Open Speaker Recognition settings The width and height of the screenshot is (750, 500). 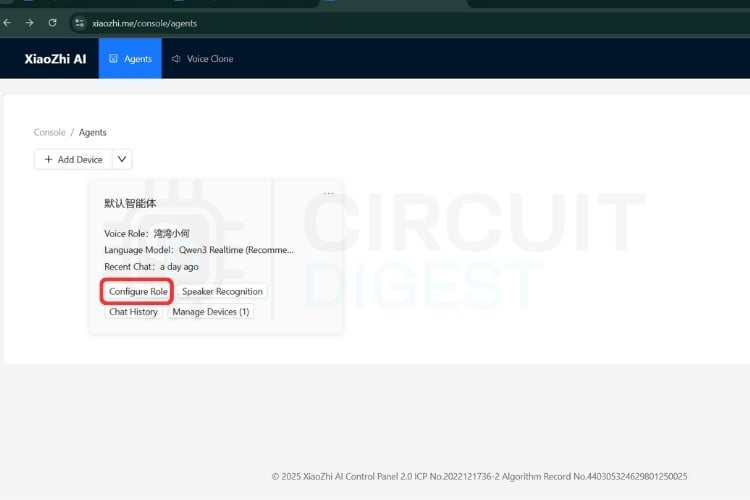pos(222,291)
